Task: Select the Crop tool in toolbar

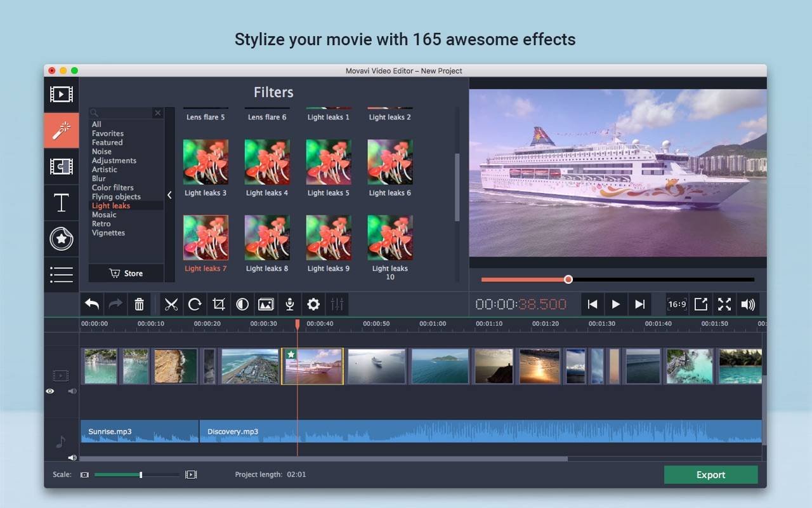Action: tap(218, 305)
